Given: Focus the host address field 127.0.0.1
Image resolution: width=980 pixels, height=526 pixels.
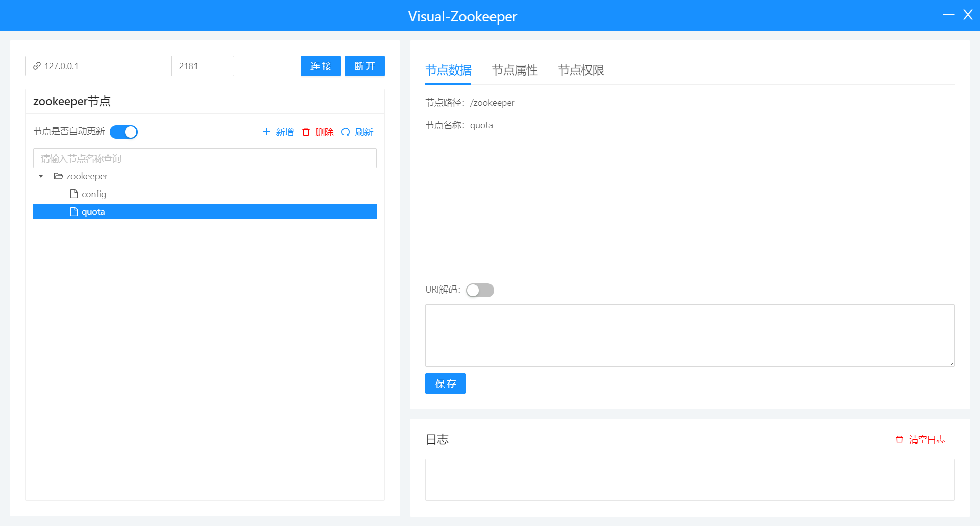Looking at the screenshot, I should point(99,66).
